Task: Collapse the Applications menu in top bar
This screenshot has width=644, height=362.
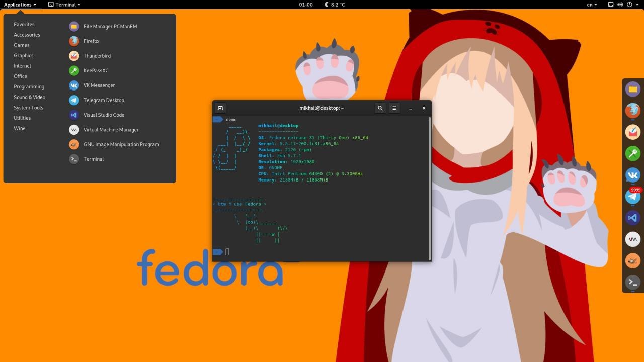Action: (x=20, y=5)
